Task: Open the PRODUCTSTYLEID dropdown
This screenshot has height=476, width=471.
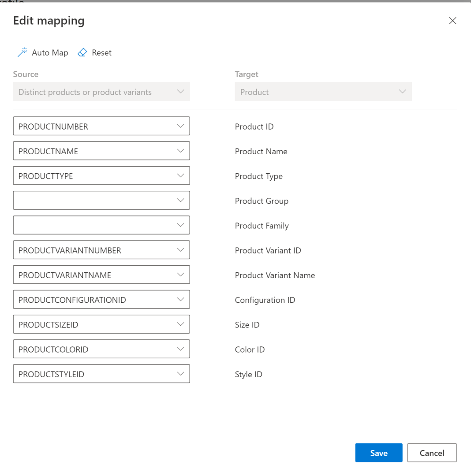Action: click(101, 374)
